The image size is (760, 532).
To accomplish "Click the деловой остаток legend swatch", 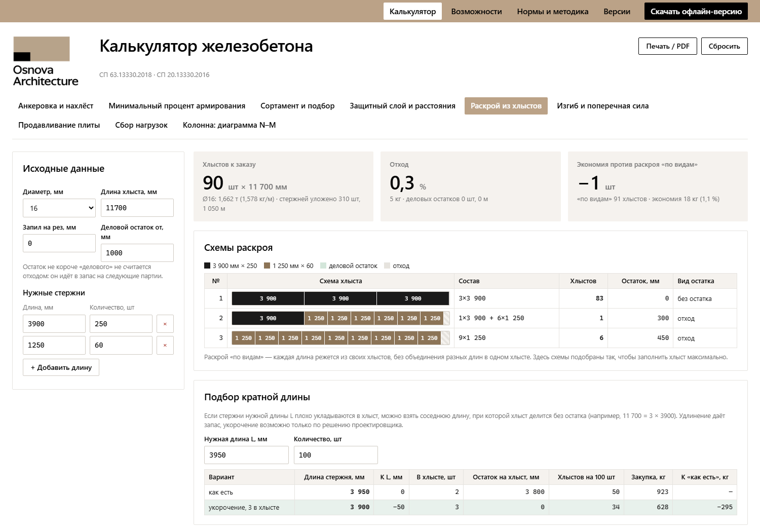I will [323, 265].
